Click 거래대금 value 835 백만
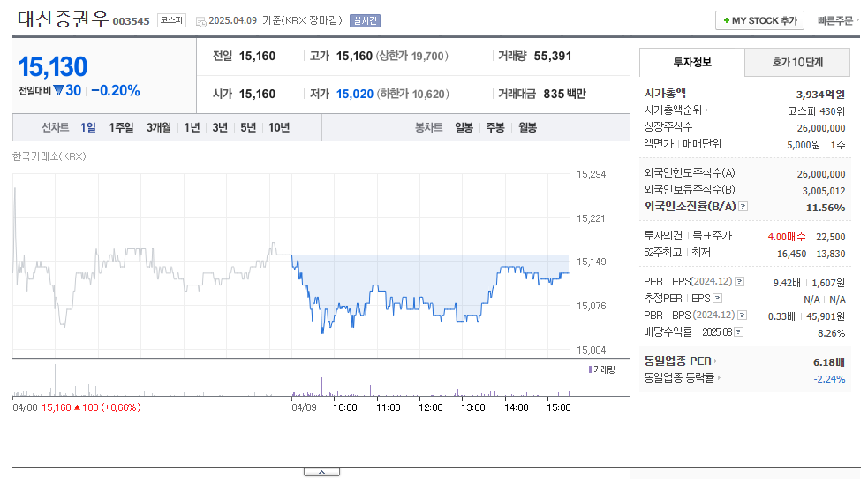 click(x=564, y=94)
